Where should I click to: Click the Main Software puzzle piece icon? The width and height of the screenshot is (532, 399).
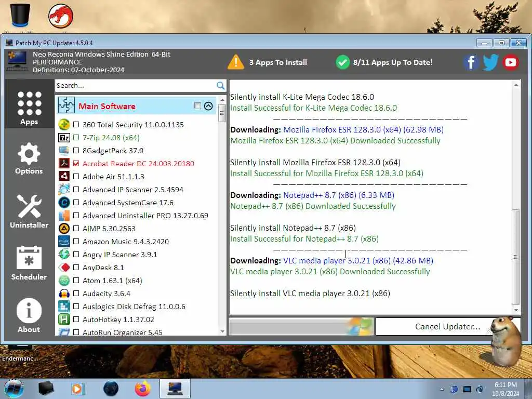click(66, 105)
